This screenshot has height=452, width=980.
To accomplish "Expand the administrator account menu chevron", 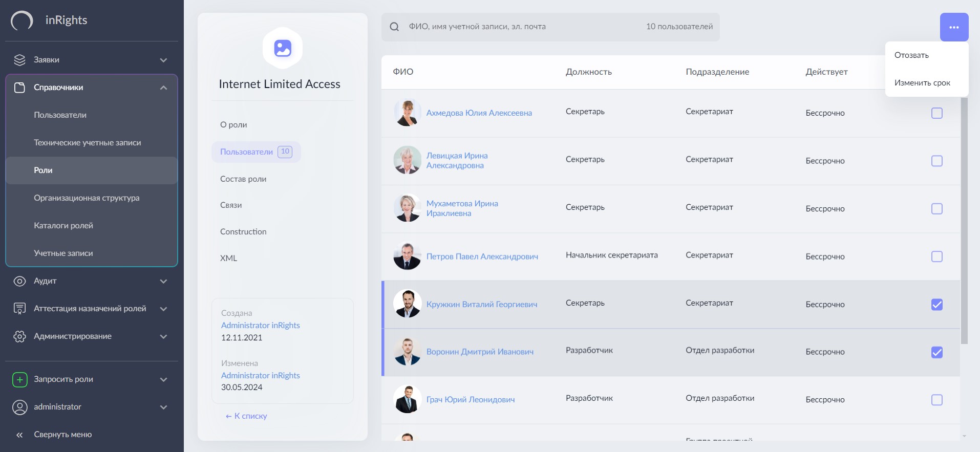I will pos(163,407).
